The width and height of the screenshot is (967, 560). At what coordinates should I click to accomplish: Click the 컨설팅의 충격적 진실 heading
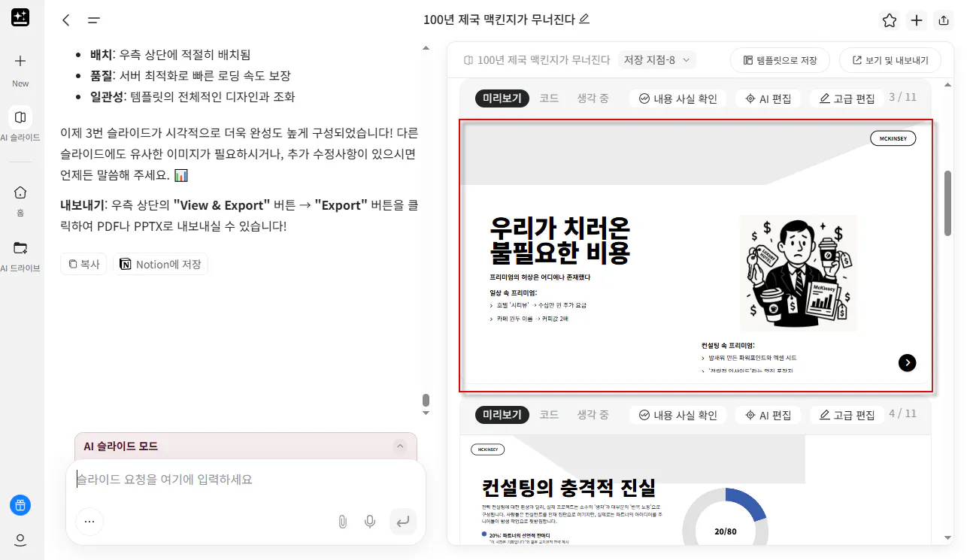click(568, 487)
